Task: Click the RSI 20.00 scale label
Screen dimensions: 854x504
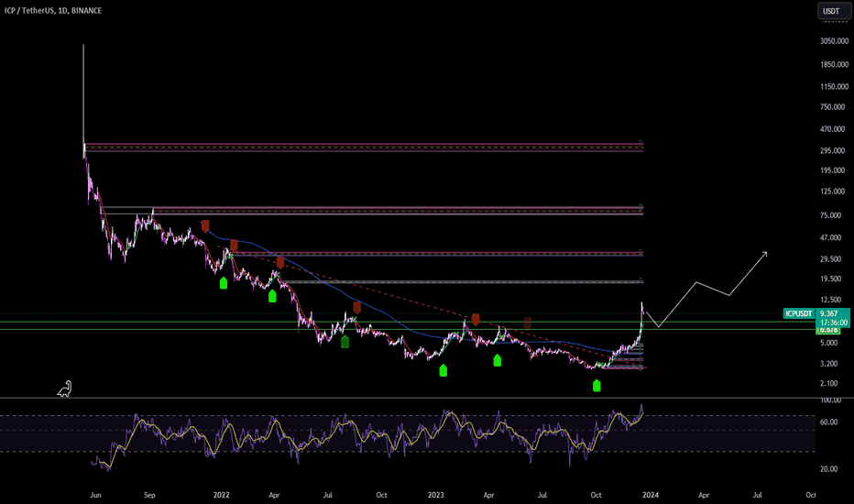Action: [829, 468]
